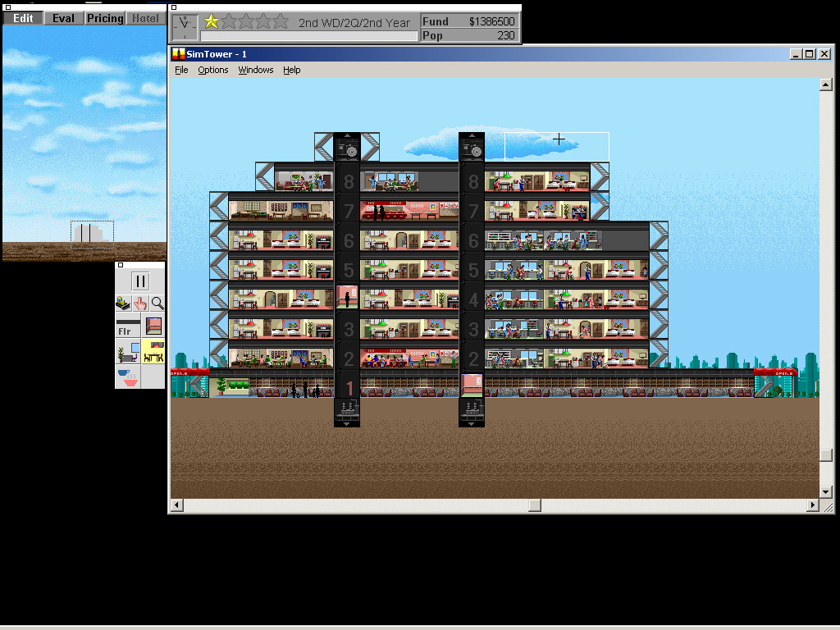This screenshot has width=840, height=630.
Task: Choose the fast food coffee cup tool
Action: pos(128,377)
